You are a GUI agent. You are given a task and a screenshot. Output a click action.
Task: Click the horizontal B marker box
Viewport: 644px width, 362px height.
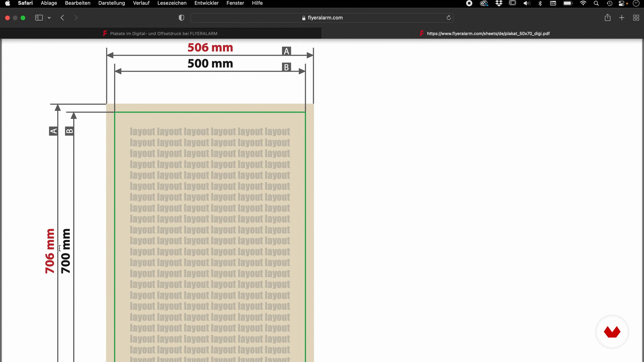(x=286, y=67)
